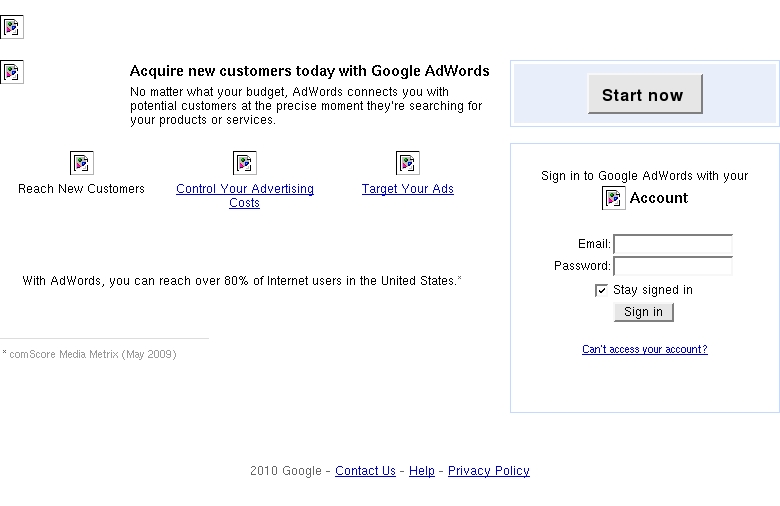Click broken image icon beside the AdWords headline
Screen dimensions: 780x506
click(x=11, y=72)
